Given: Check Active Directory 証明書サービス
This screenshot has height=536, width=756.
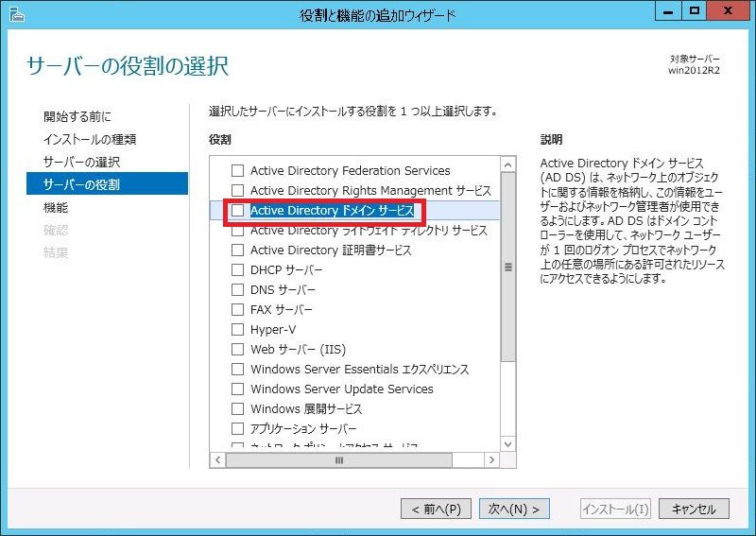Looking at the screenshot, I should click(x=238, y=250).
